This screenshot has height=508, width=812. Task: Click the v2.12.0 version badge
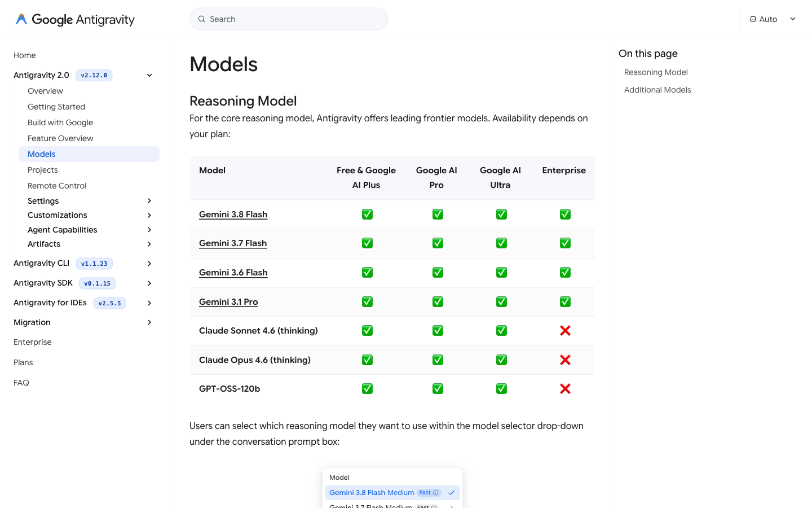94,75
